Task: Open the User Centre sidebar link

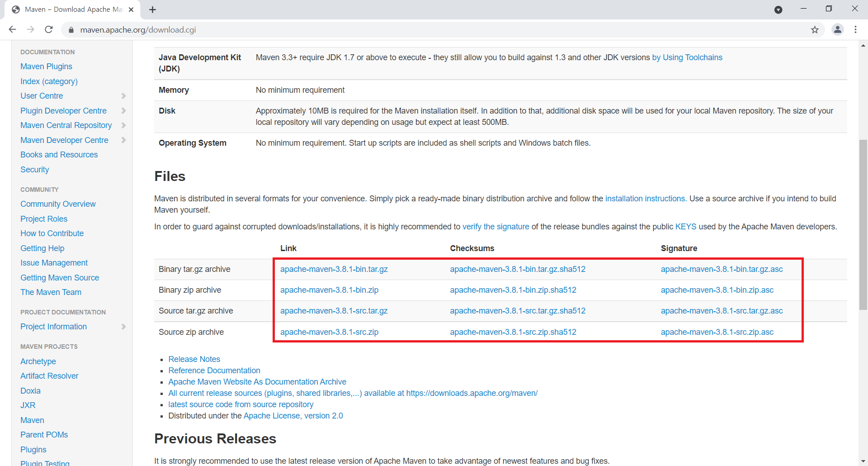Action: pos(42,96)
